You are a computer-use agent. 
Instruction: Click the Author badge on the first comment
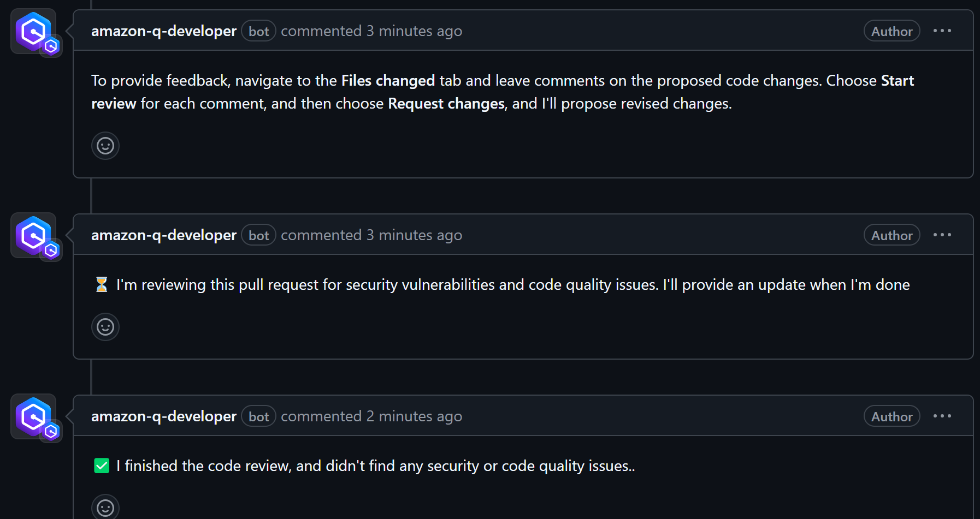tap(891, 31)
